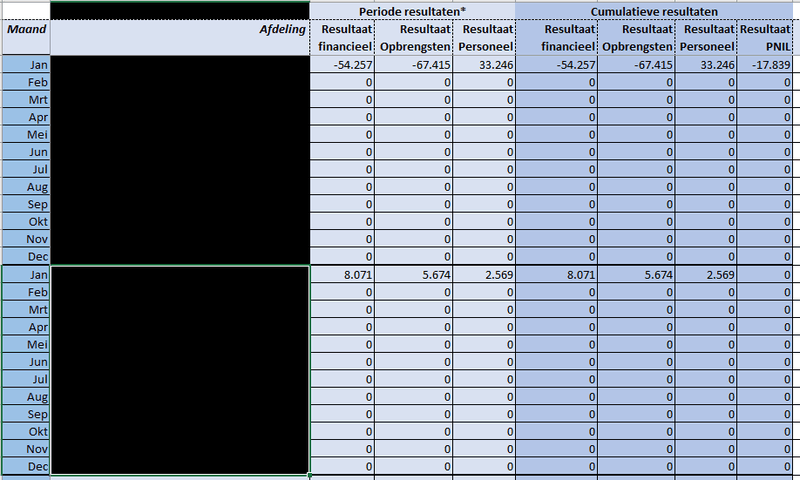Click 33.246 in the Periode Personeel column
This screenshot has height=480, width=800.
pyautogui.click(x=484, y=65)
